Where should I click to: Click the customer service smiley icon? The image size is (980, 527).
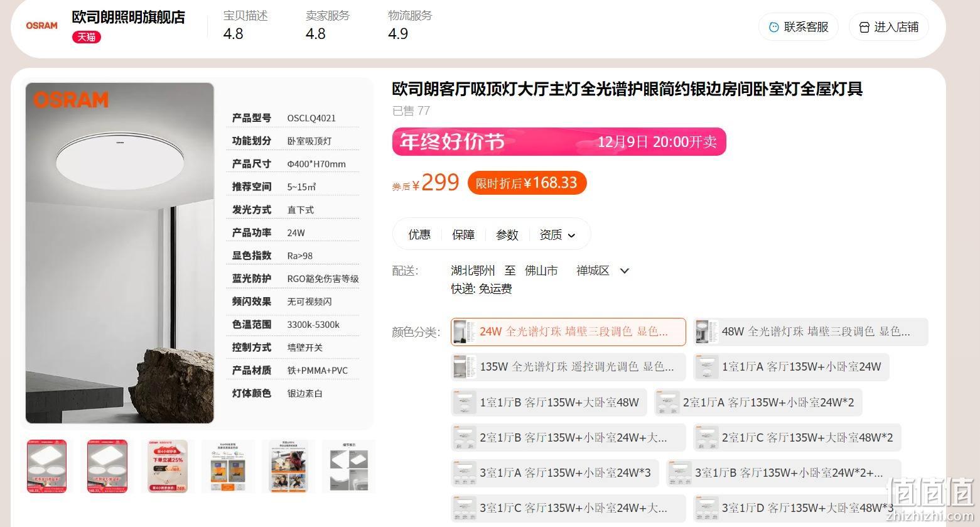tap(773, 27)
